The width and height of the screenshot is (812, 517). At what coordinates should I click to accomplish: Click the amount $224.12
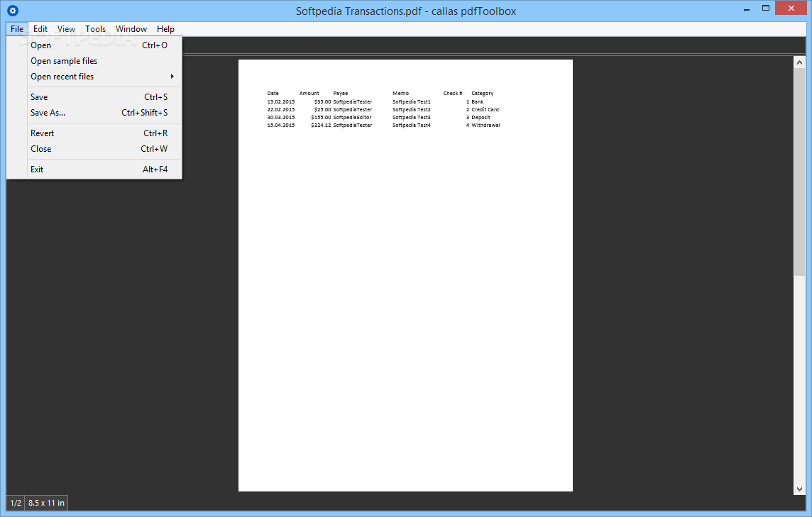click(321, 126)
